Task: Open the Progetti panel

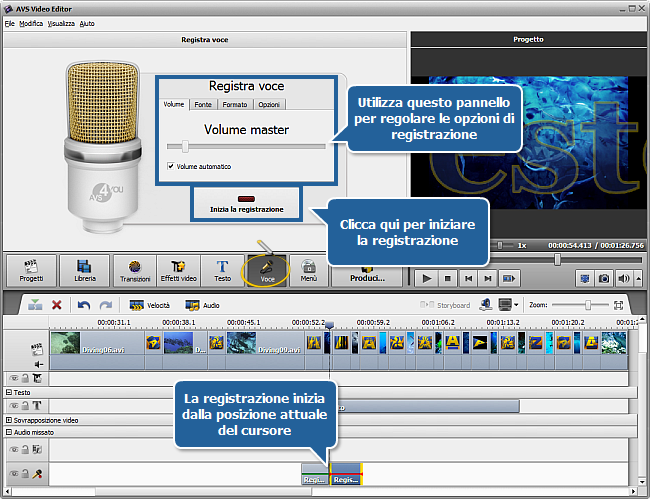Action: coord(32,271)
